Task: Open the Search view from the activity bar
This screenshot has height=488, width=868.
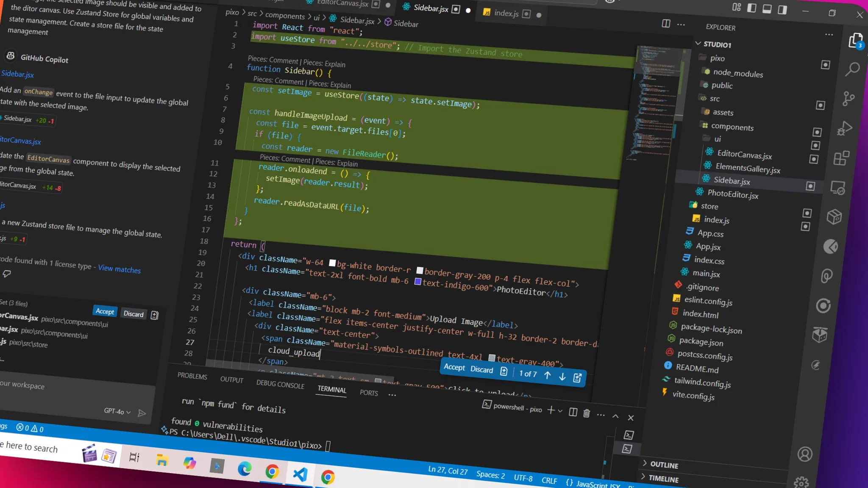Action: [852, 69]
